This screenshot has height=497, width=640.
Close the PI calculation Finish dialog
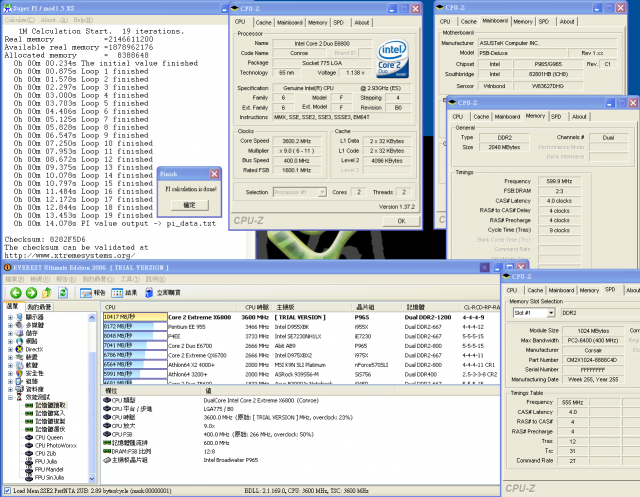(x=214, y=174)
